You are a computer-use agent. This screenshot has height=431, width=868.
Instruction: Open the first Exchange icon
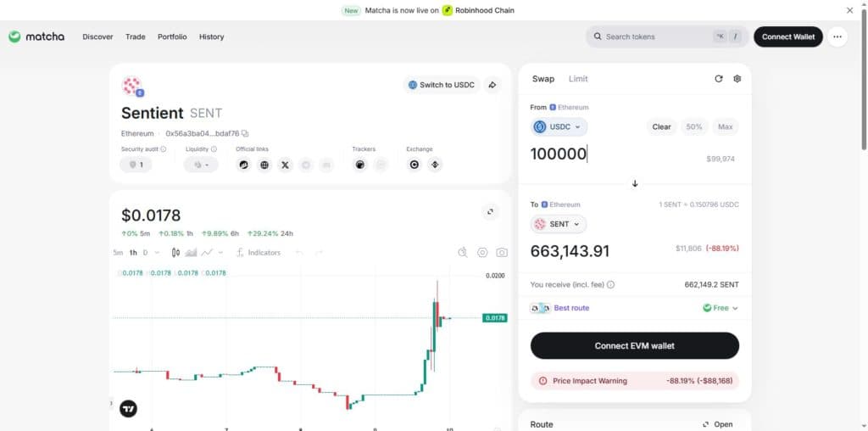[414, 165]
